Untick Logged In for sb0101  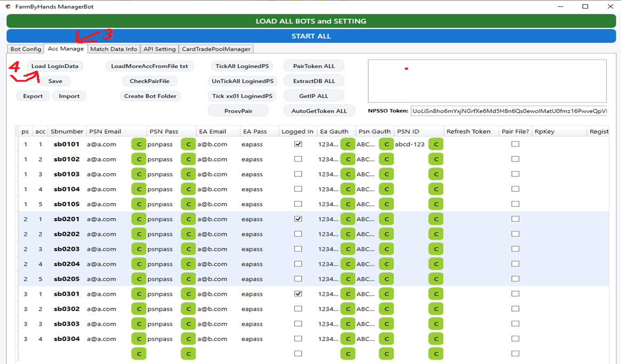click(x=298, y=144)
